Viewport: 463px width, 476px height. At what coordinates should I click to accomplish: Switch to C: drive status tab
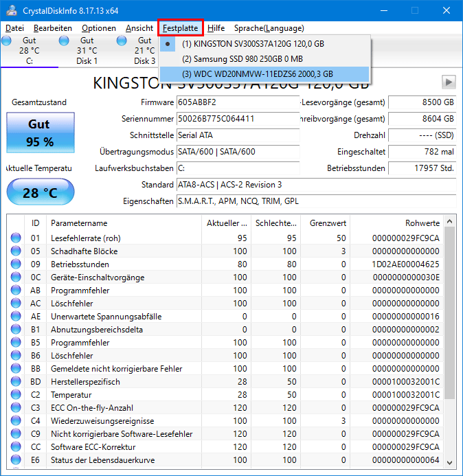pos(29,51)
